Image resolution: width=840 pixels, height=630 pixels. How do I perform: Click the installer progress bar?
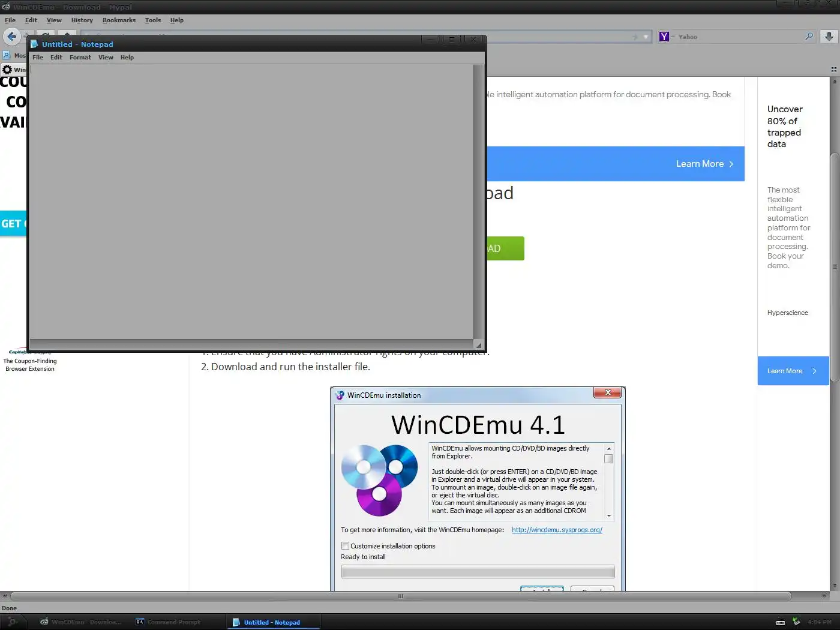(478, 571)
